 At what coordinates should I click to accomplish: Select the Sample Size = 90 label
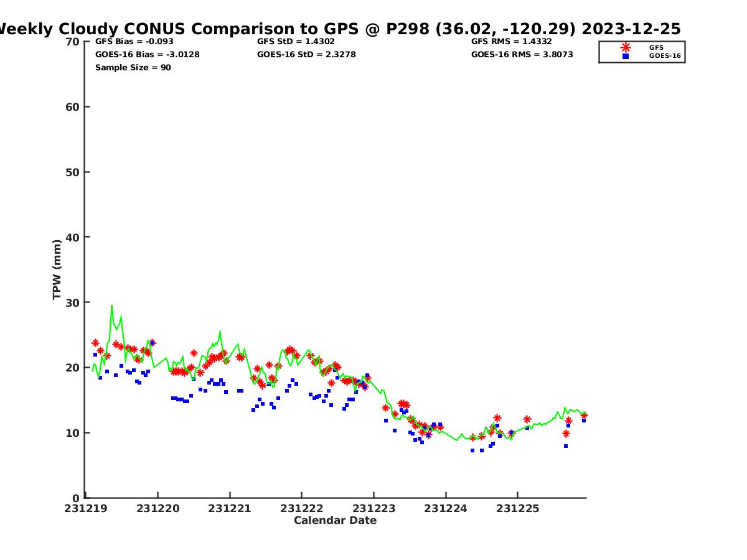click(133, 68)
